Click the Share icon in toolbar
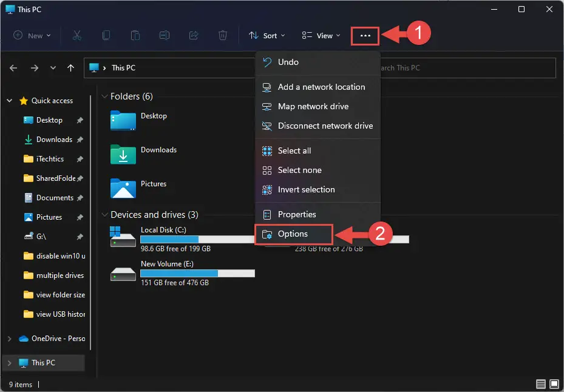 click(194, 36)
